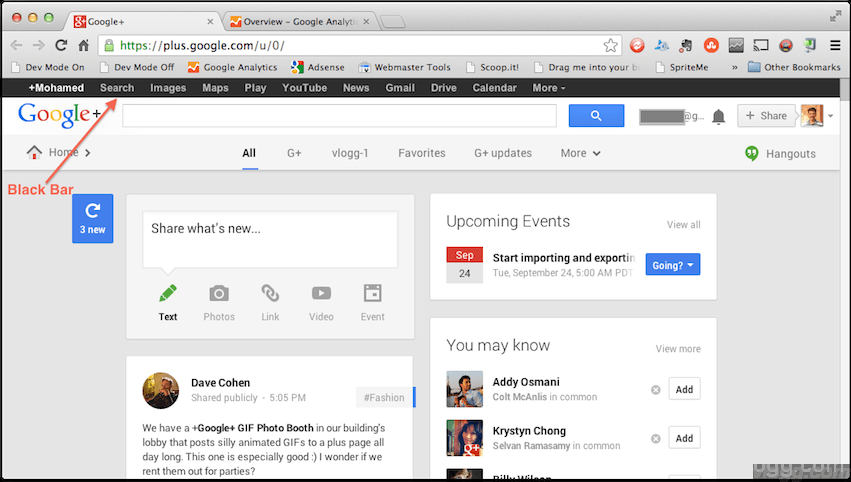Click the Google+ search field

(340, 116)
